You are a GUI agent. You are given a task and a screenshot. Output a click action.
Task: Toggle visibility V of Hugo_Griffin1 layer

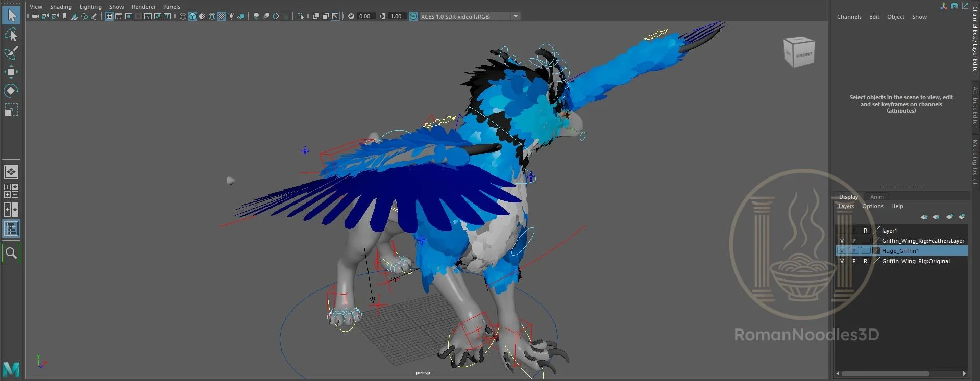[x=842, y=251]
